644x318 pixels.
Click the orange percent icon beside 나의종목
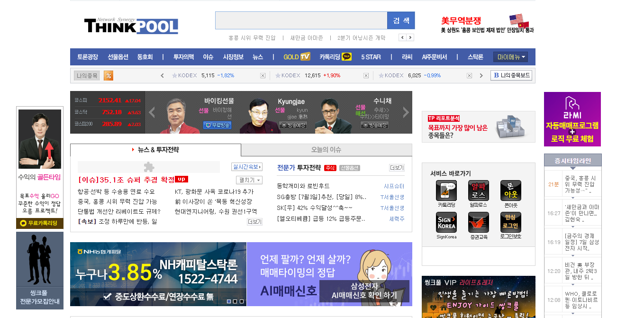pyautogui.click(x=109, y=75)
